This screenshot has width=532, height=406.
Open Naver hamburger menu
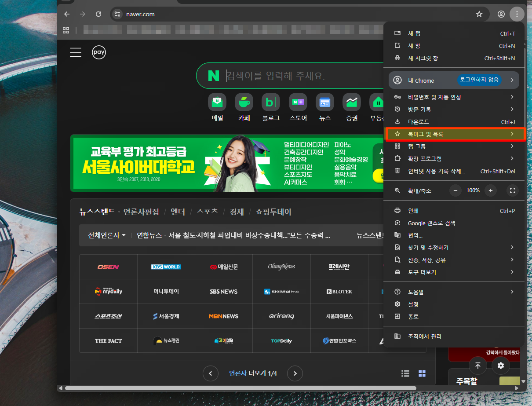pyautogui.click(x=76, y=52)
